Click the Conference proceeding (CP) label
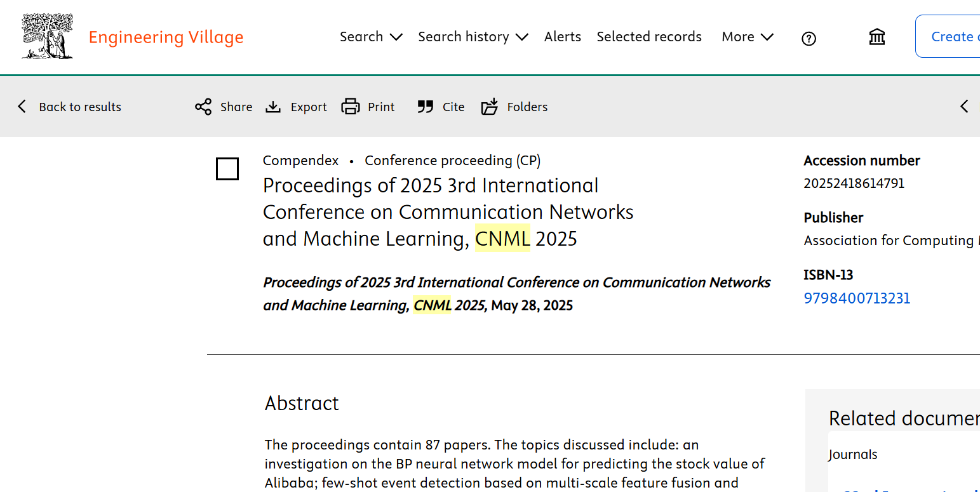This screenshot has width=980, height=492. click(x=453, y=161)
